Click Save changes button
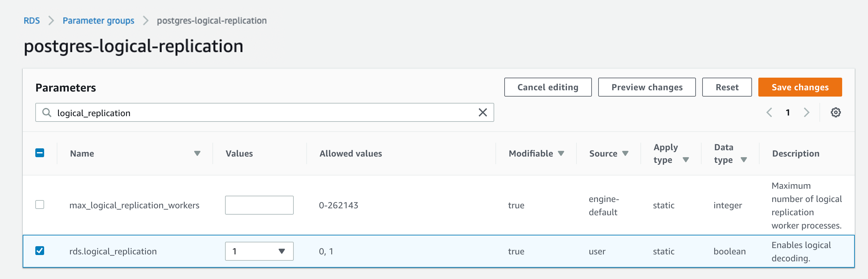The width and height of the screenshot is (868, 279). point(800,87)
